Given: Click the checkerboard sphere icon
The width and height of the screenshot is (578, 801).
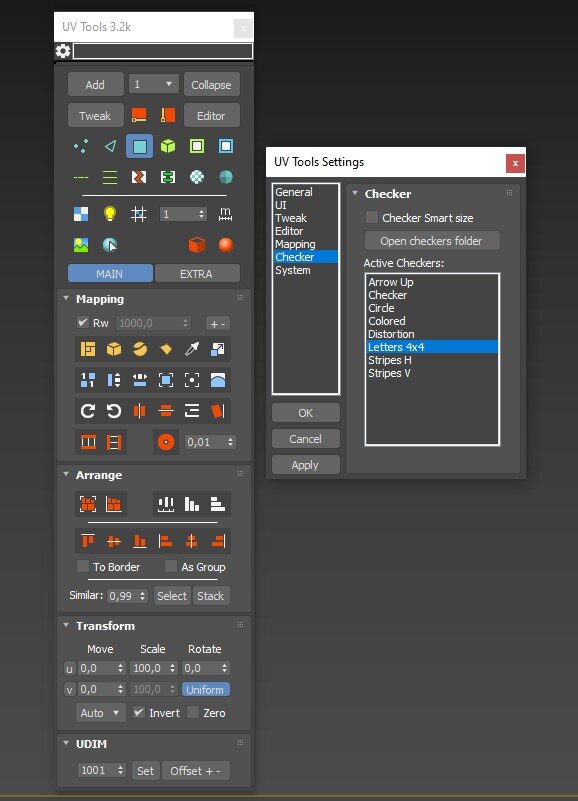Looking at the screenshot, I should (197, 177).
